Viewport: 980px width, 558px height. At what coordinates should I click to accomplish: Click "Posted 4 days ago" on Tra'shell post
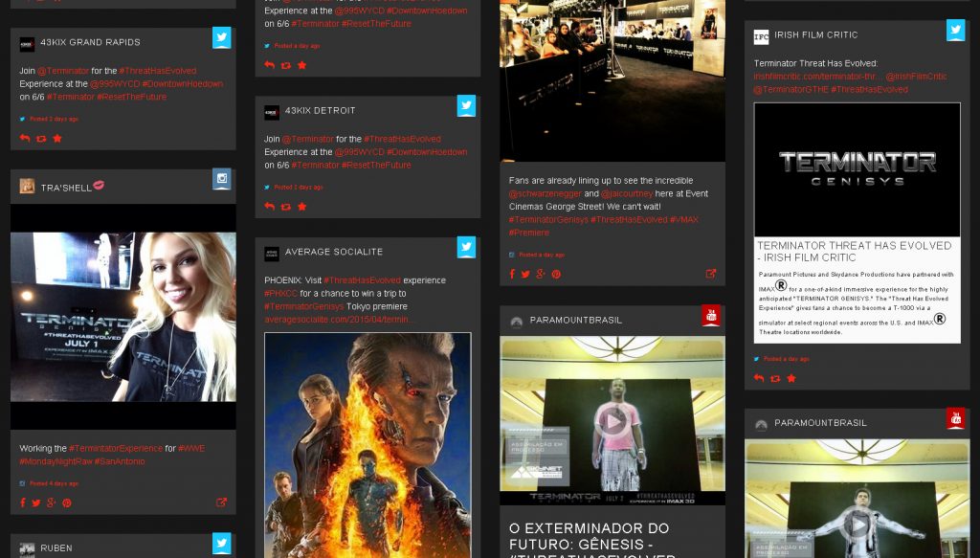tap(55, 483)
